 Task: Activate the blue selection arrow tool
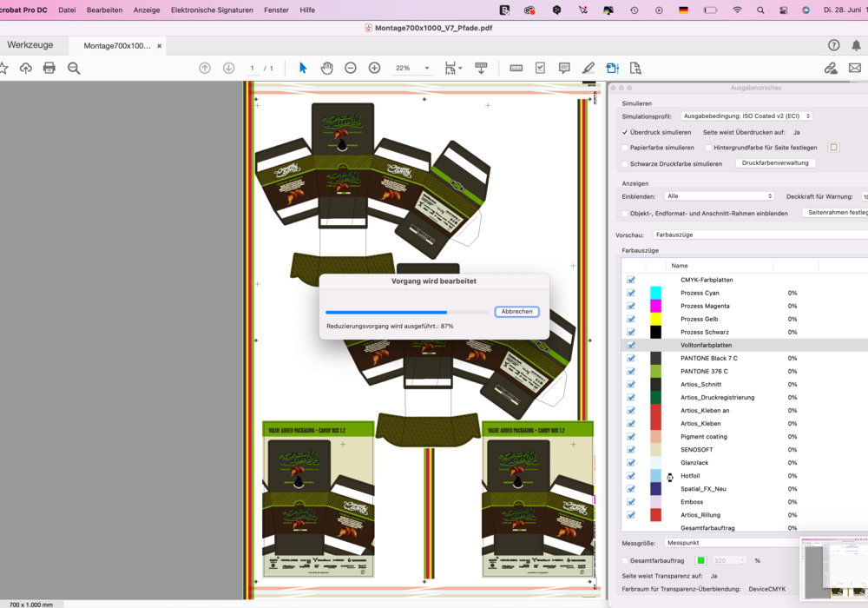click(x=303, y=68)
